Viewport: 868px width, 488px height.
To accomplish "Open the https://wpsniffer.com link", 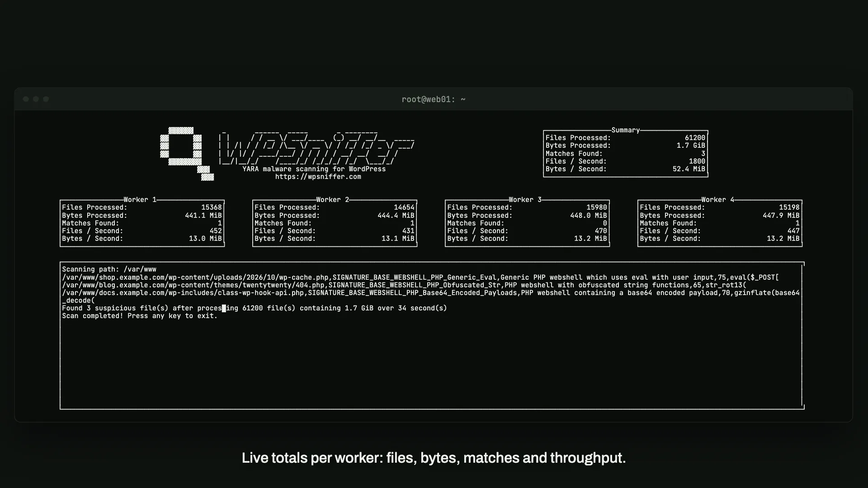I will (x=318, y=177).
